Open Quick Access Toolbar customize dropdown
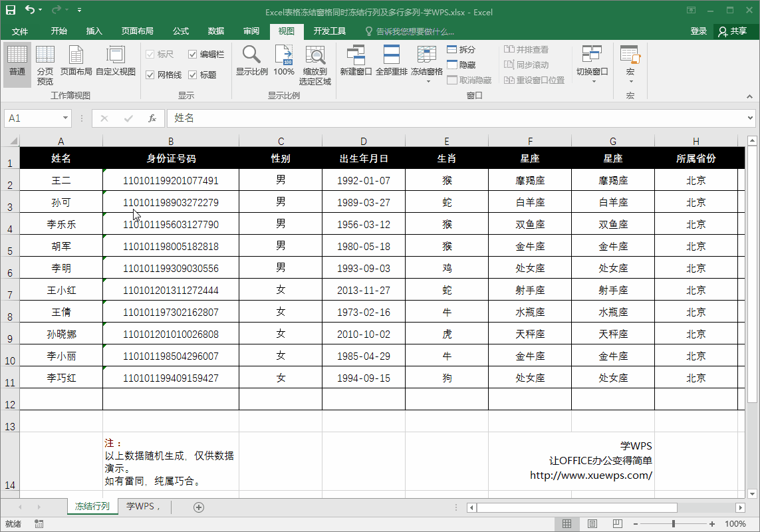The width and height of the screenshot is (760, 532). (80, 10)
